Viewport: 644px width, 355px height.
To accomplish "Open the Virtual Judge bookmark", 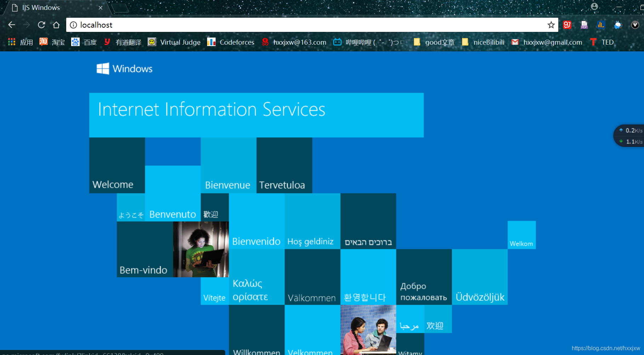I will (x=174, y=42).
